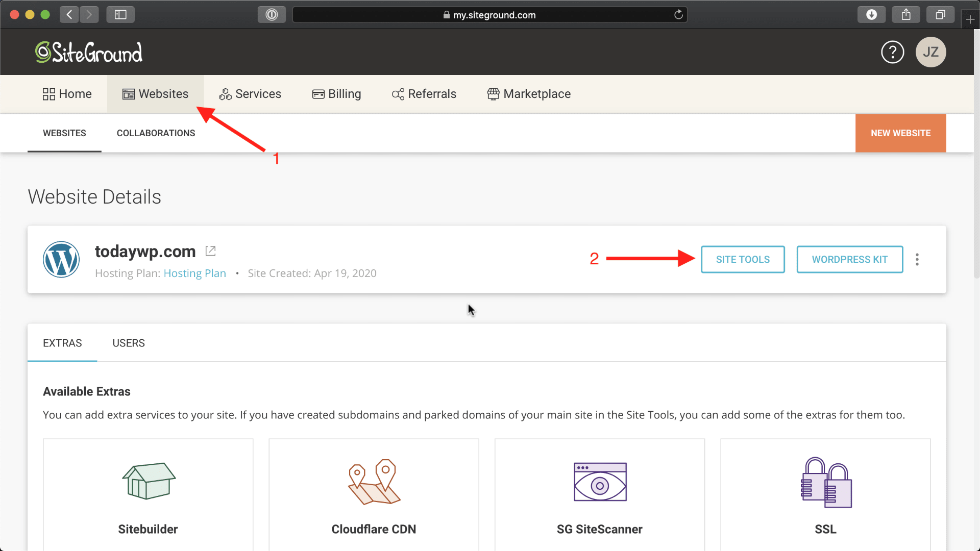Click the SSL padlocks icon
This screenshot has width=980, height=551.
click(x=826, y=482)
